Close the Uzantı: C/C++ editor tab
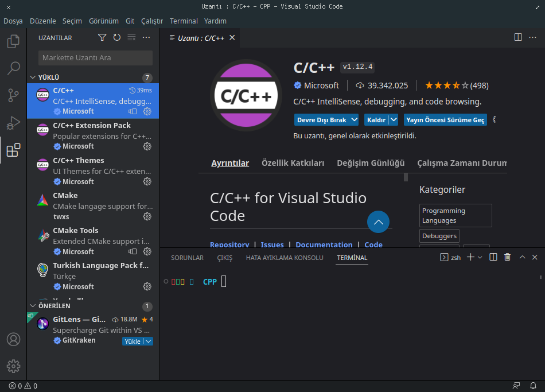This screenshot has height=392, width=545. click(x=232, y=37)
